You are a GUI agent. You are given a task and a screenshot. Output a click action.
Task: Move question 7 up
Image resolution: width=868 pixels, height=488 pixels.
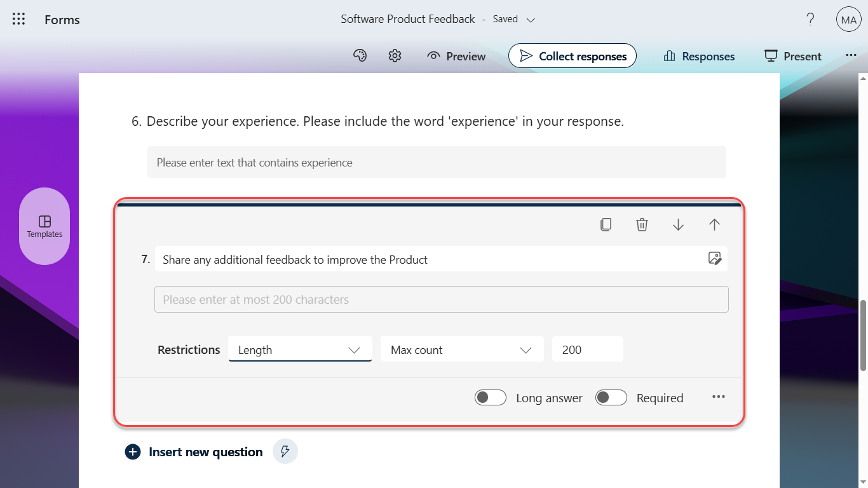click(x=714, y=224)
